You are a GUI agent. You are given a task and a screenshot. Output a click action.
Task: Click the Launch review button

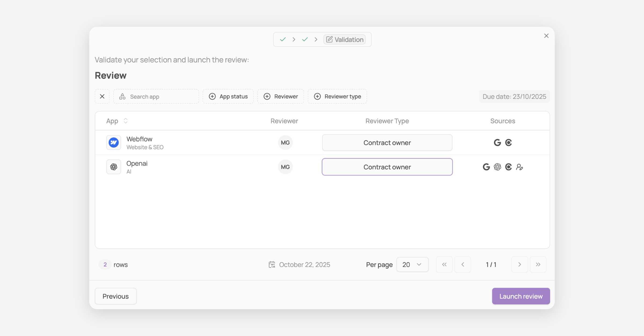(521, 296)
